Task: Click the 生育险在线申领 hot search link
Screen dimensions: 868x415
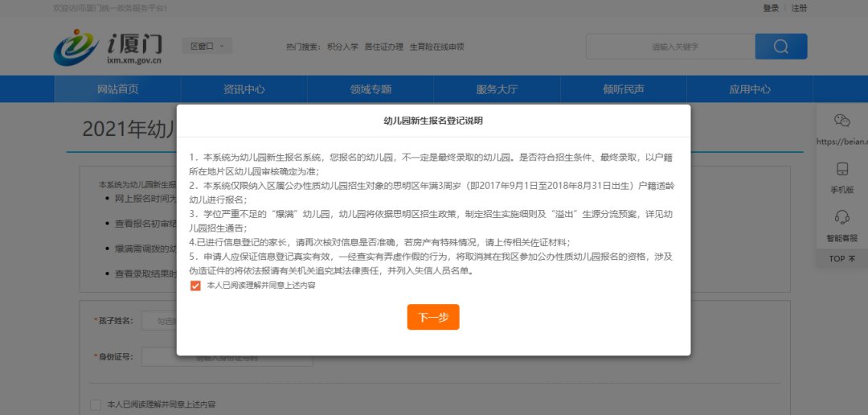Action: pyautogui.click(x=436, y=47)
